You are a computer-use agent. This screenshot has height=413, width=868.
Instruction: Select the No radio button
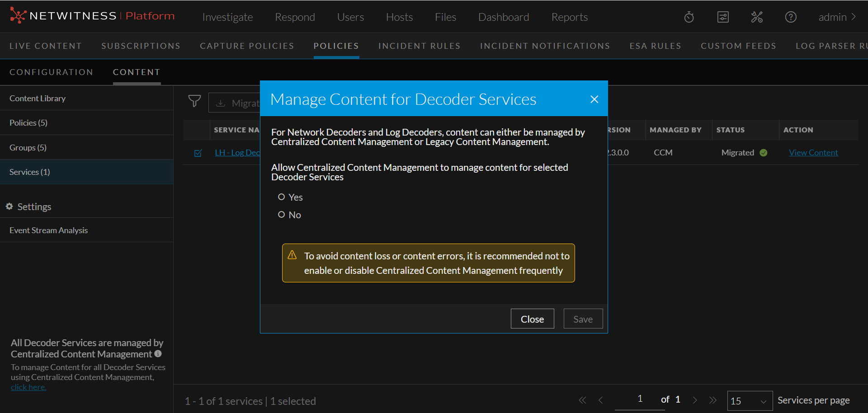point(282,215)
